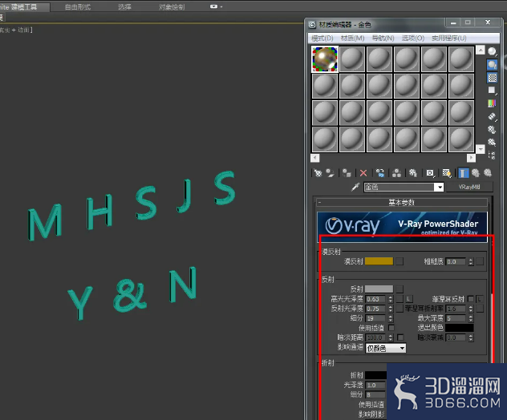Toggle checkered Background icon on right strip
The image size is (507, 420).
pyautogui.click(x=492, y=78)
